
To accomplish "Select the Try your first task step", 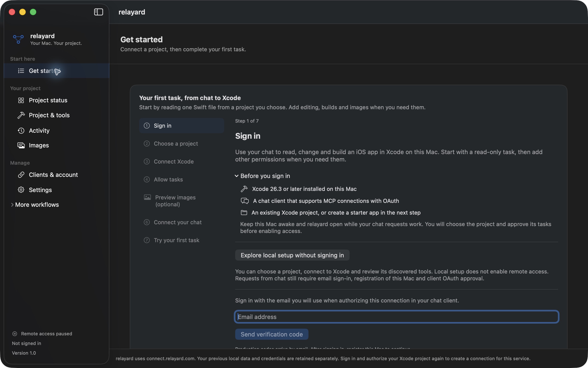I will tap(181, 240).
